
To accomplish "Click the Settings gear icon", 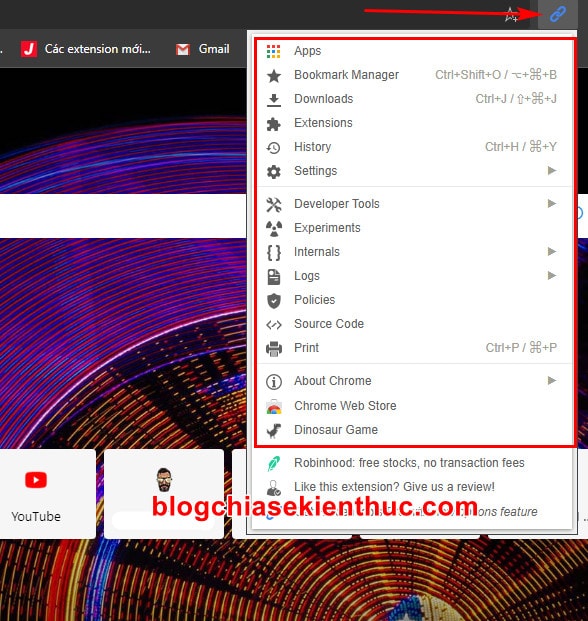I will click(274, 172).
